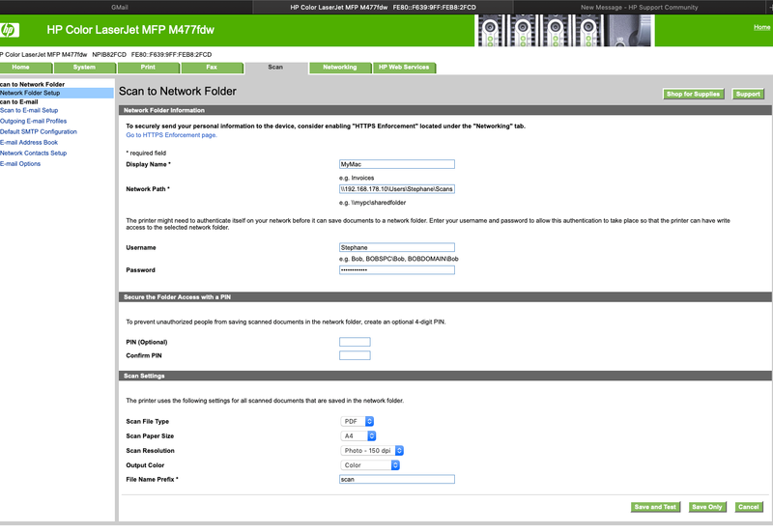773x532 pixels.
Task: Switch to the HP Support Community browser tab
Action: click(639, 8)
